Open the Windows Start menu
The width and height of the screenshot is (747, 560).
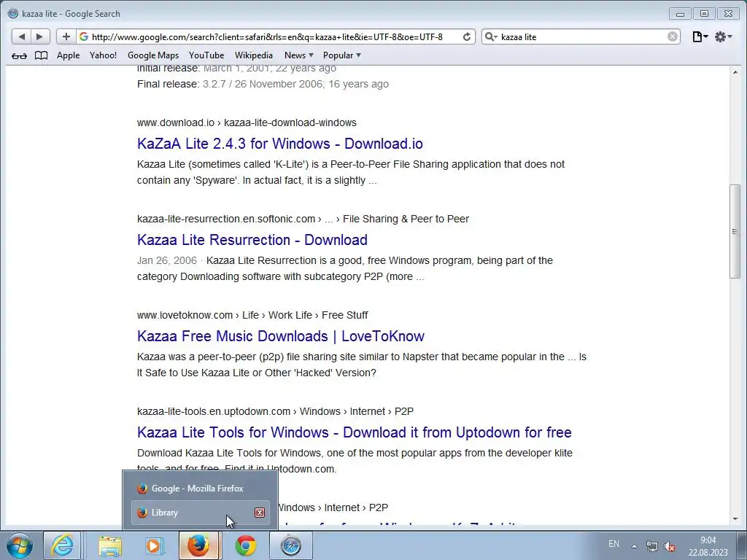[x=20, y=545]
